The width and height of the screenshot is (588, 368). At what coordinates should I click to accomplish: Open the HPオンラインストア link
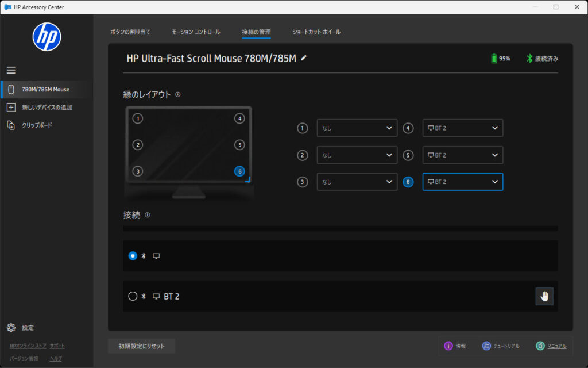[28, 346]
